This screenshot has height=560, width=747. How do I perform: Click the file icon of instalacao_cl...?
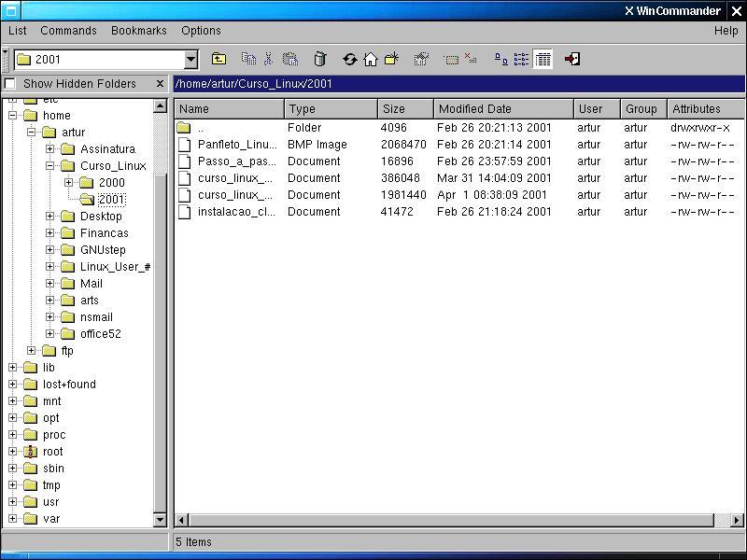point(184,212)
